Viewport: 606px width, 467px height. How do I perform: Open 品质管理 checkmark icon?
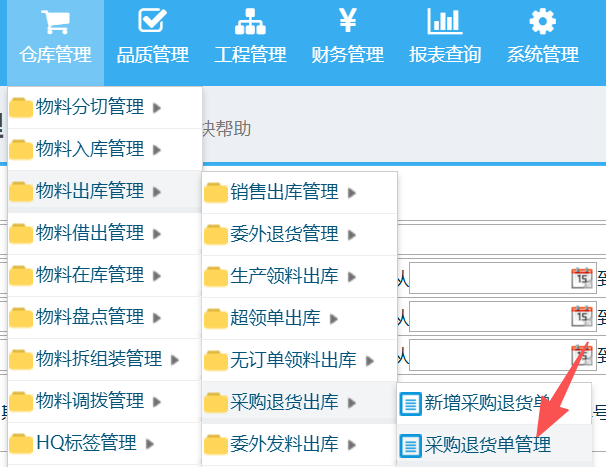click(x=152, y=21)
